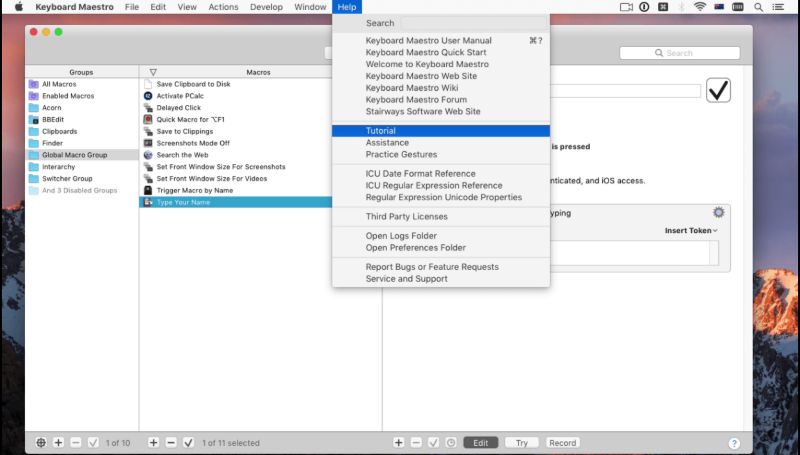Select Tutorial from the Help menu
Screen dimensions: 800x455
380,131
